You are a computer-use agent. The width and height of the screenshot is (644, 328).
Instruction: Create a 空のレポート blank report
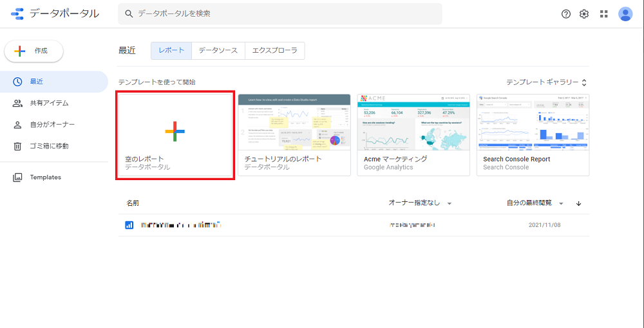175,135
